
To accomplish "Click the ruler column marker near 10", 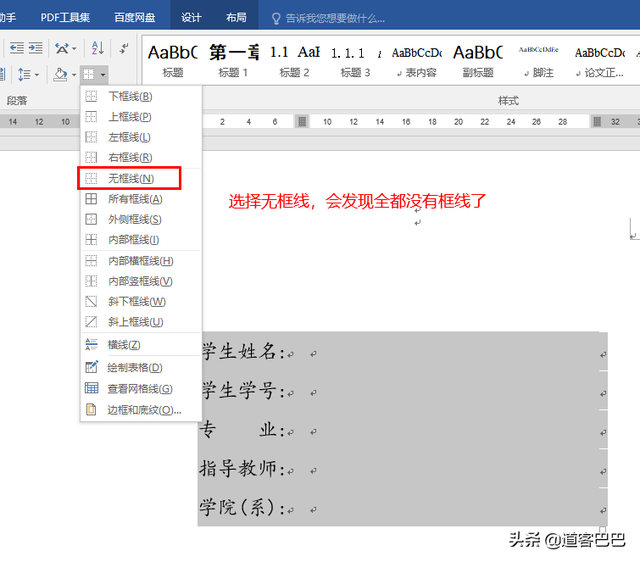I will 302,121.
